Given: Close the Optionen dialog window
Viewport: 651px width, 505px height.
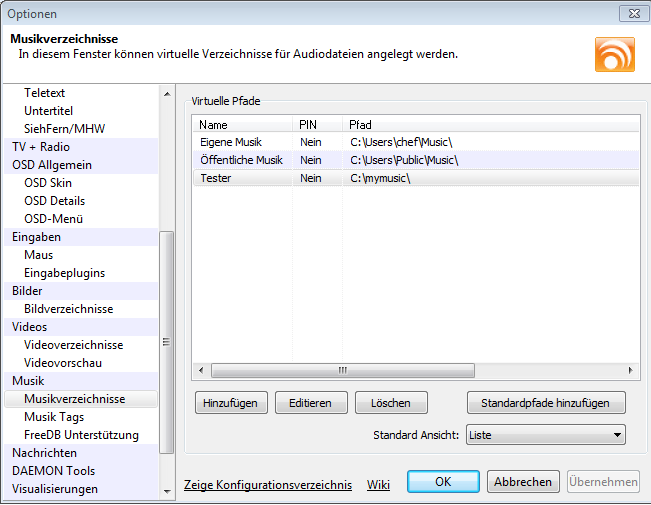Looking at the screenshot, I should tap(630, 14).
